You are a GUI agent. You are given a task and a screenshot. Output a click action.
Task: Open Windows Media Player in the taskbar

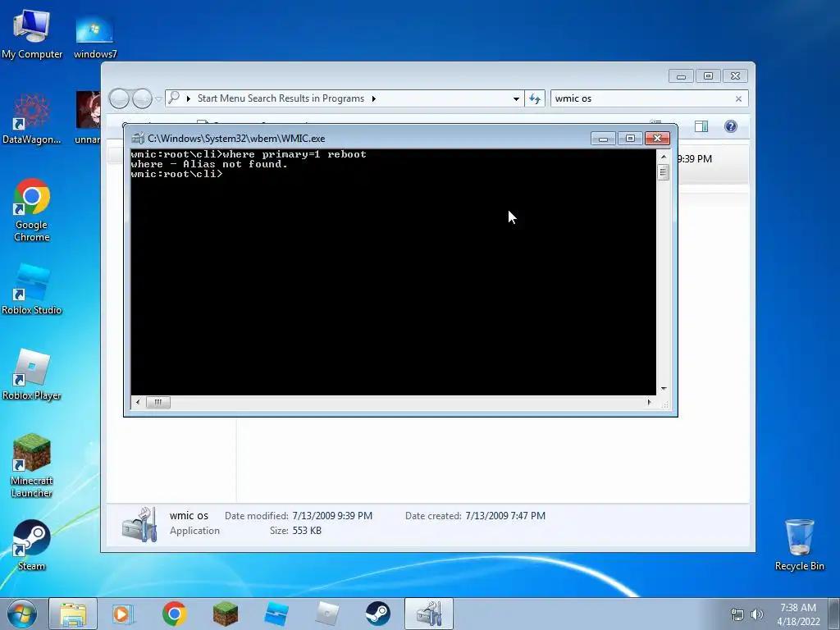click(123, 614)
